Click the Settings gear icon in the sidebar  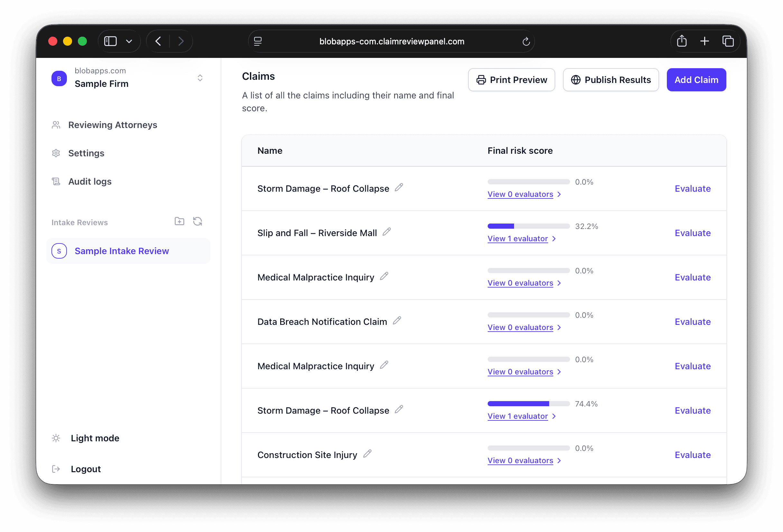(x=56, y=153)
